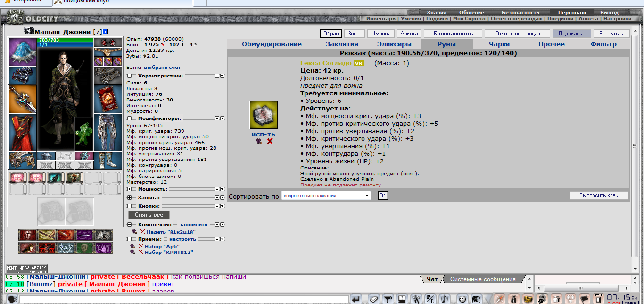Expand the Мощность section
644x304 pixels.
[130, 189]
